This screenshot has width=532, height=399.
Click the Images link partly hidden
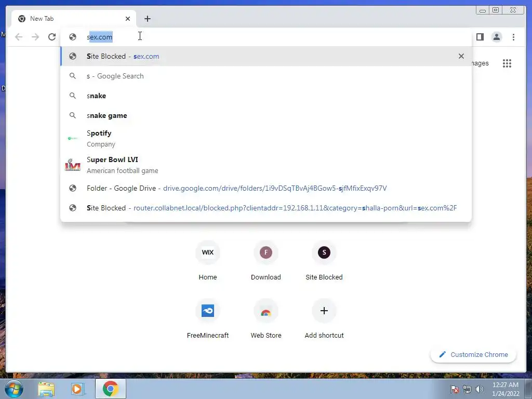click(480, 63)
